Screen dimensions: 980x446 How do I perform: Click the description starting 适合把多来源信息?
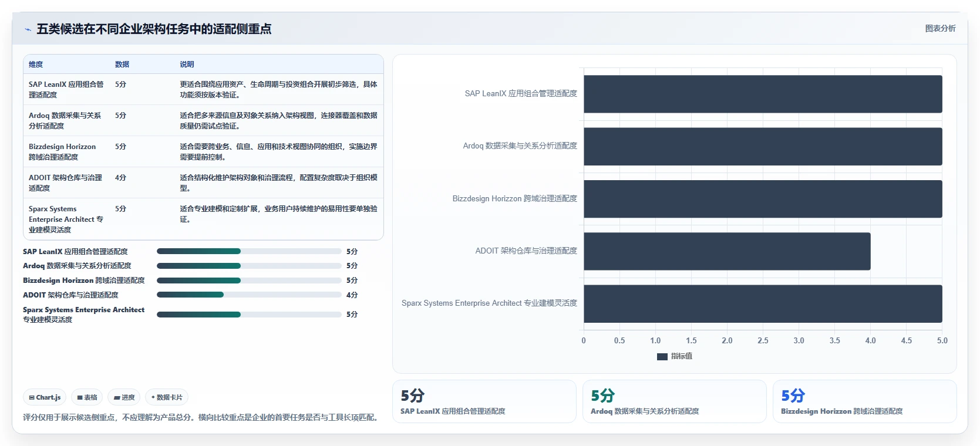(x=278, y=120)
